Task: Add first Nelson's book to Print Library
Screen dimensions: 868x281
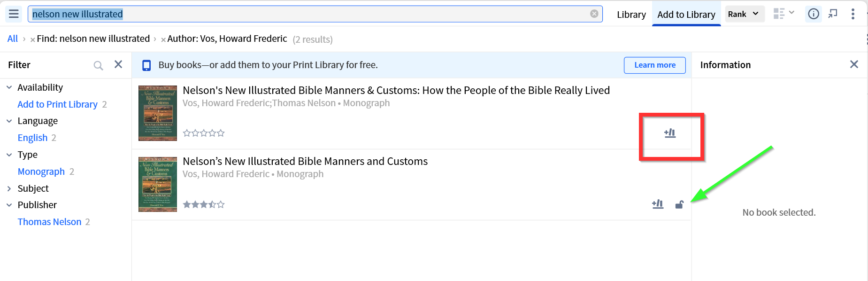Action: [669, 133]
